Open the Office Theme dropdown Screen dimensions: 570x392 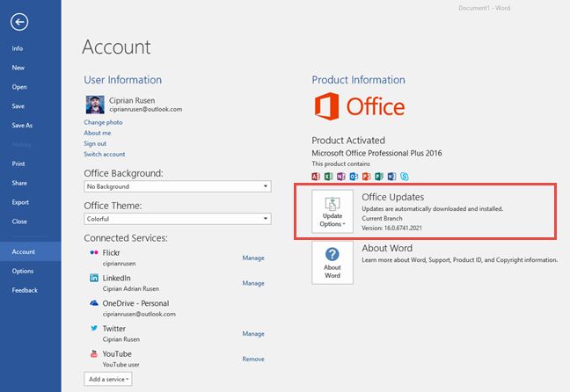tap(178, 219)
